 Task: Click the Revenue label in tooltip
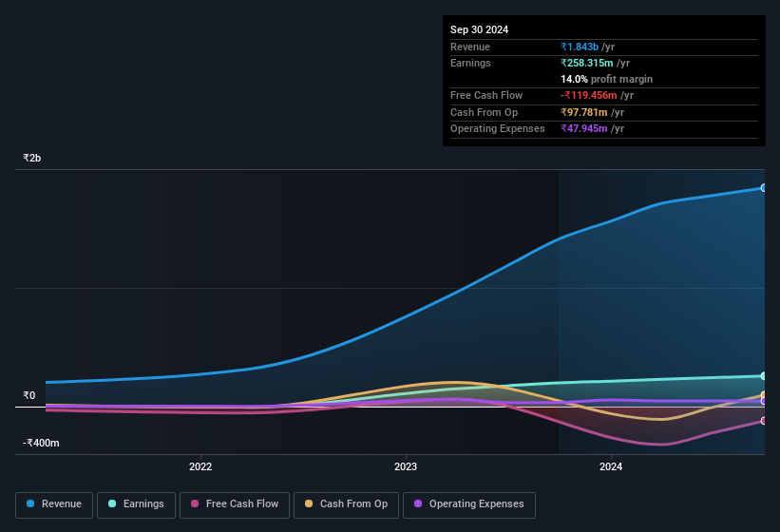click(x=470, y=47)
